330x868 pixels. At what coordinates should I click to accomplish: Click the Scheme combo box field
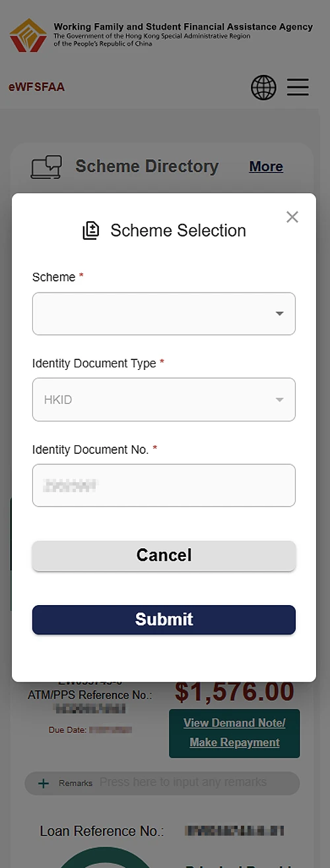click(x=164, y=314)
